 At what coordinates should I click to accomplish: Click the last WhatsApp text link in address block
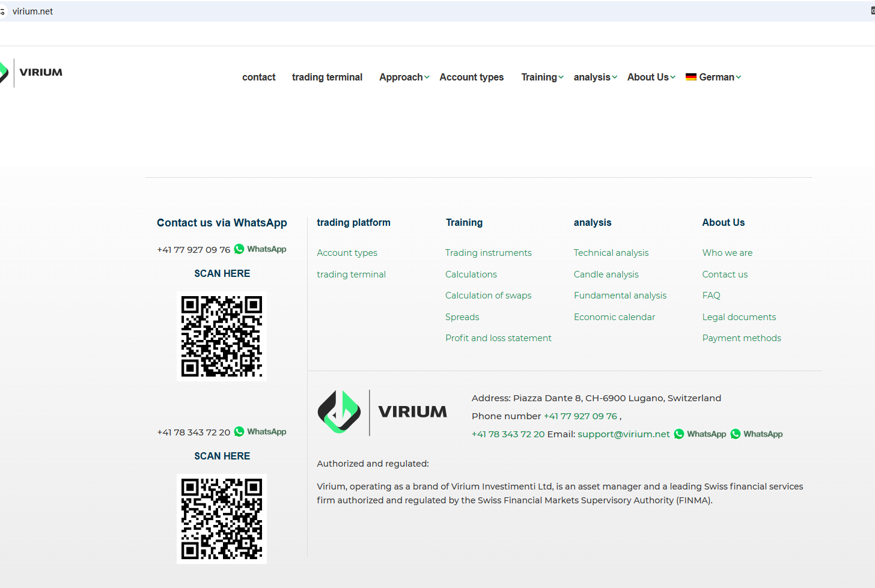(x=763, y=434)
